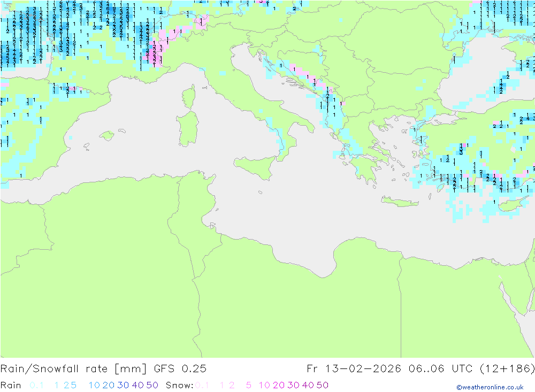The image size is (535, 392).
Task: Click the island of Crete on map
Action: [400, 202]
